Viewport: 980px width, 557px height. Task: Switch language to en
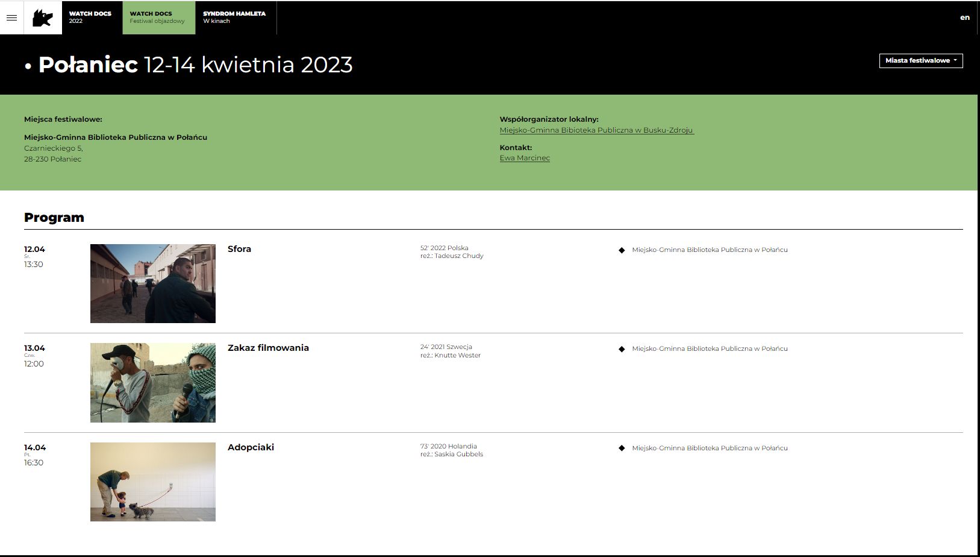tap(964, 17)
